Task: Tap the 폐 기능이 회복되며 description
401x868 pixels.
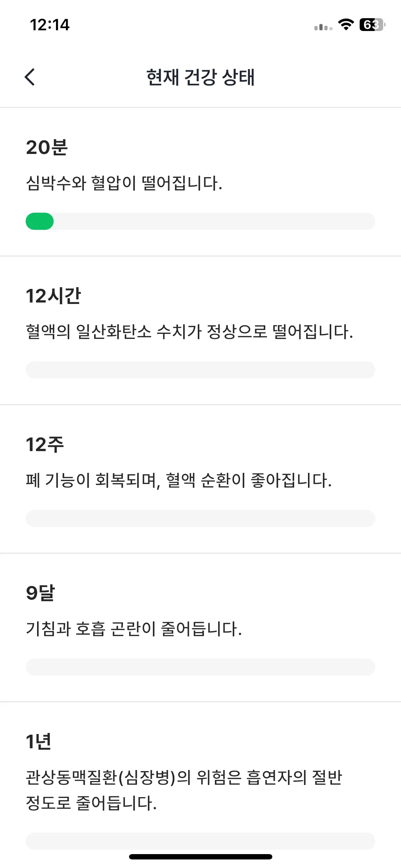Action: [179, 480]
